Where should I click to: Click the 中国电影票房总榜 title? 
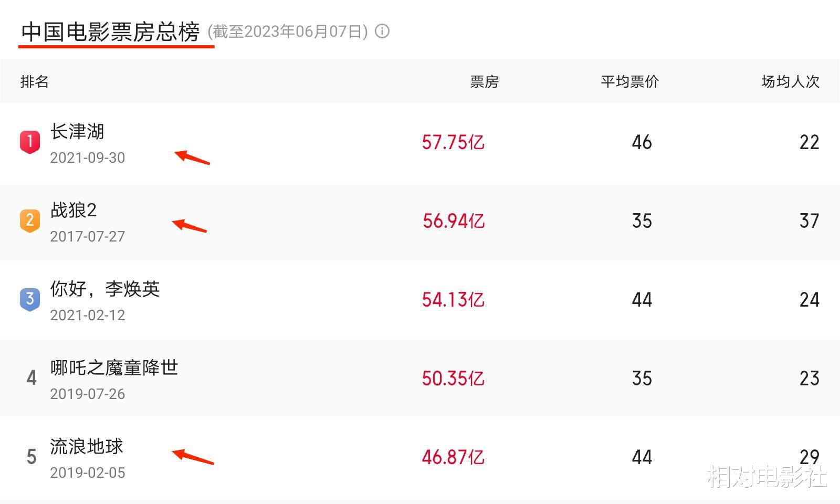[x=111, y=31]
